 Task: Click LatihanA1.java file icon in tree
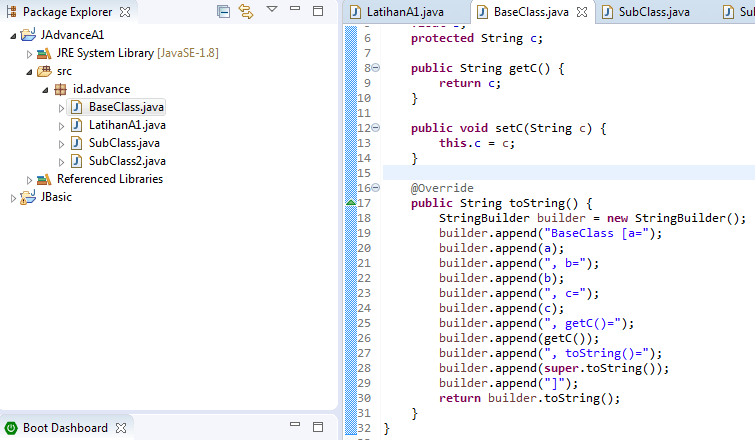(76, 125)
